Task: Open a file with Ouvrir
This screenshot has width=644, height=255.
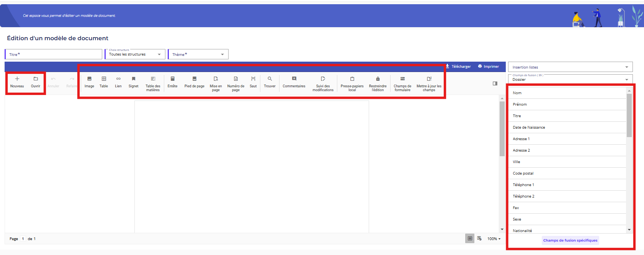Action: click(36, 79)
